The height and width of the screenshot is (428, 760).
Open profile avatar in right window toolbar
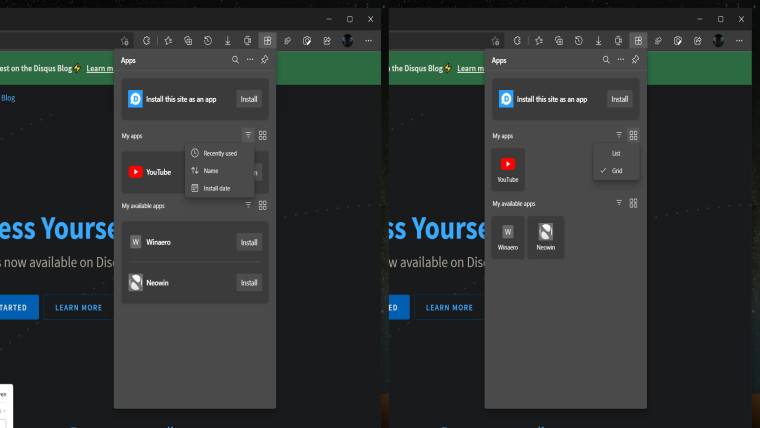[x=718, y=41]
